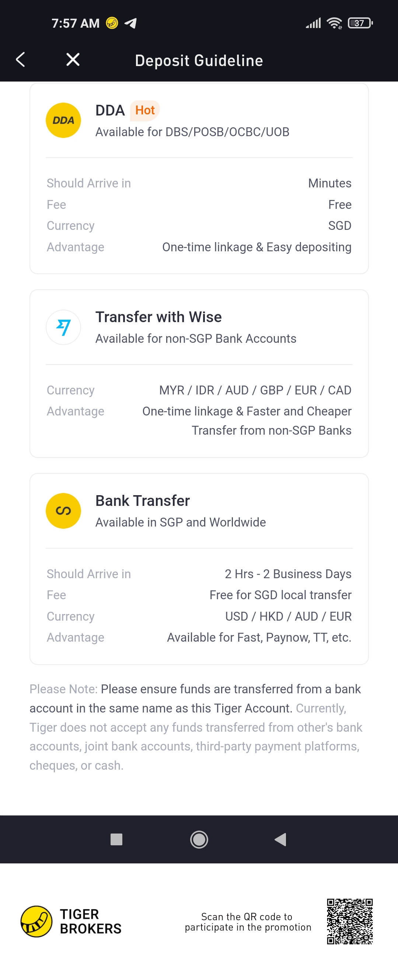Tap the Wise logo icon
This screenshot has width=398, height=980.
(x=63, y=327)
